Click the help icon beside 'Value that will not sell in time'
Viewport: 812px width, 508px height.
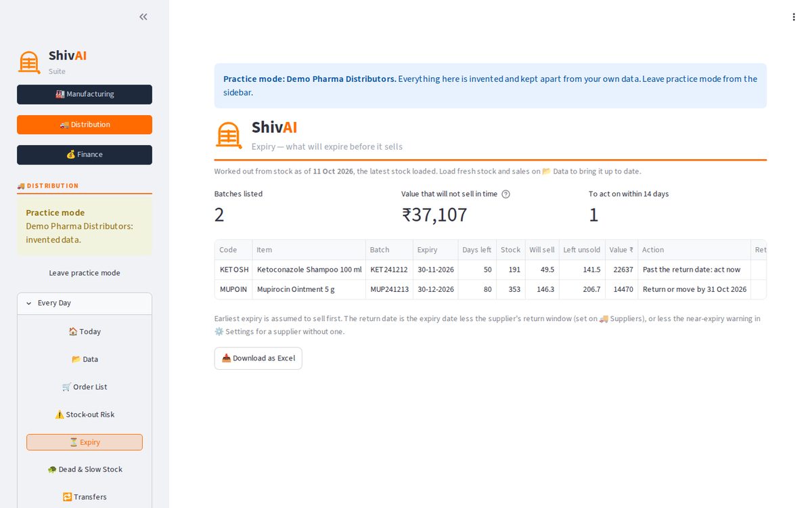[x=505, y=194]
